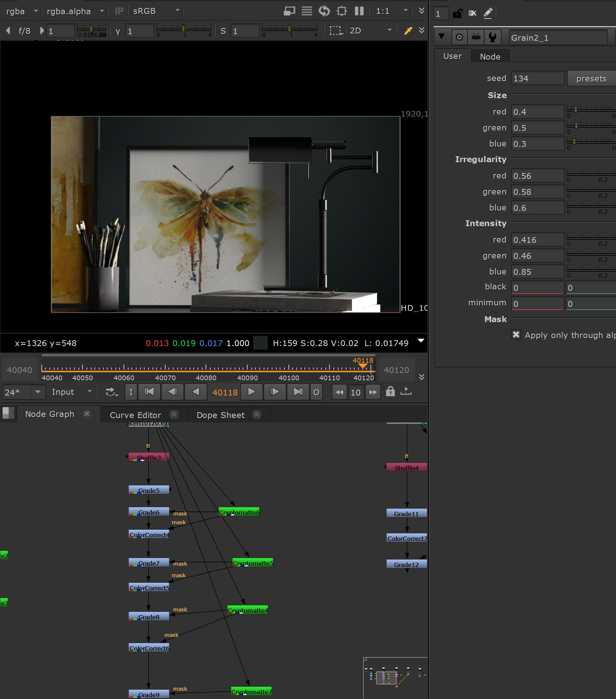This screenshot has width=616, height=699.
Task: Click the orange color picker eyedropper icon
Action: point(408,31)
